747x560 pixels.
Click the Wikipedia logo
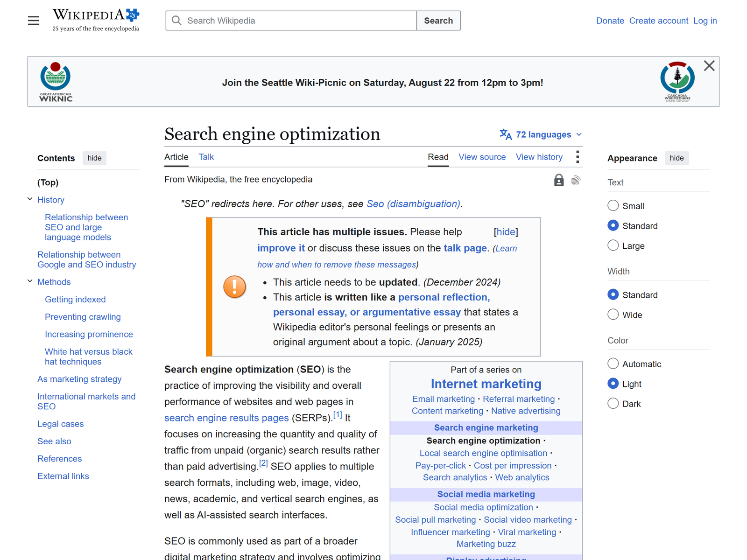tap(96, 20)
